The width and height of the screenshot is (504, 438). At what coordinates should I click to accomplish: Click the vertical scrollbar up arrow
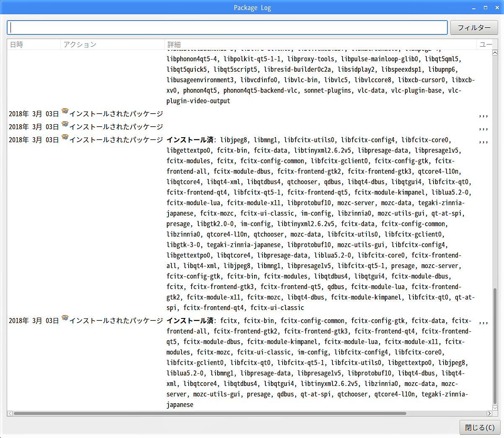[x=495, y=53]
